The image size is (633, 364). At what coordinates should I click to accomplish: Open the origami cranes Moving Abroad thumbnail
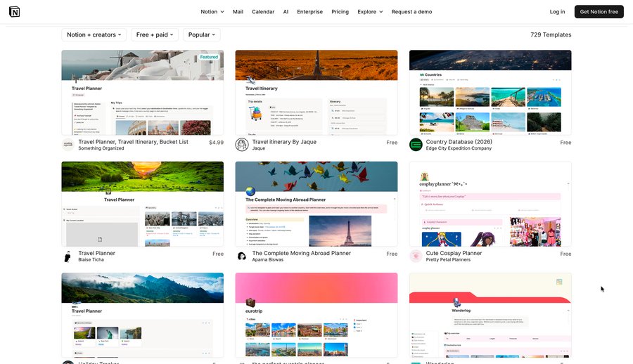pos(316,204)
